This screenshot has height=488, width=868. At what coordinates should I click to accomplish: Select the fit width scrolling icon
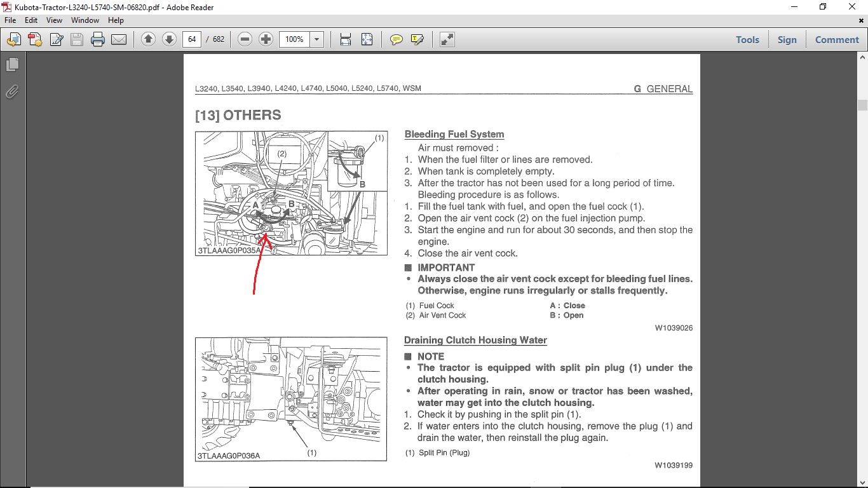click(x=346, y=39)
